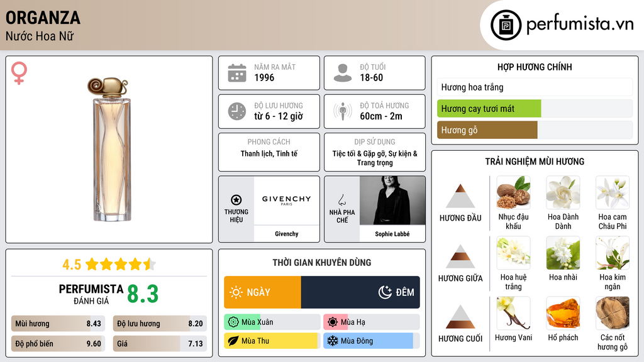Click the launch year value 1996

point(264,77)
